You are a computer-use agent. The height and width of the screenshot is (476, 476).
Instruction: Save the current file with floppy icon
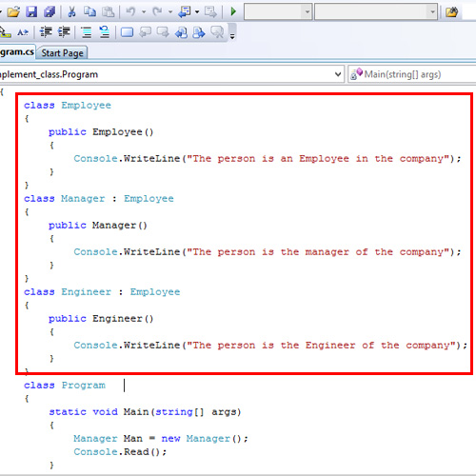(x=31, y=12)
